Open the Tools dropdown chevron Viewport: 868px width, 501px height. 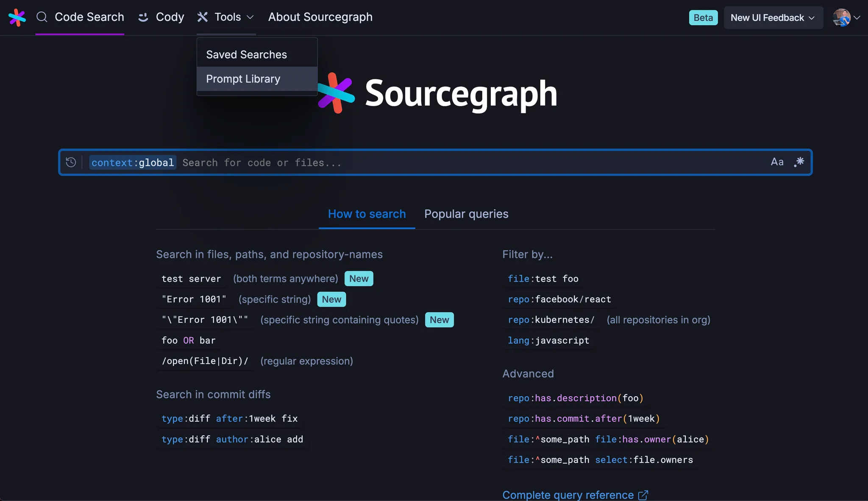click(250, 17)
